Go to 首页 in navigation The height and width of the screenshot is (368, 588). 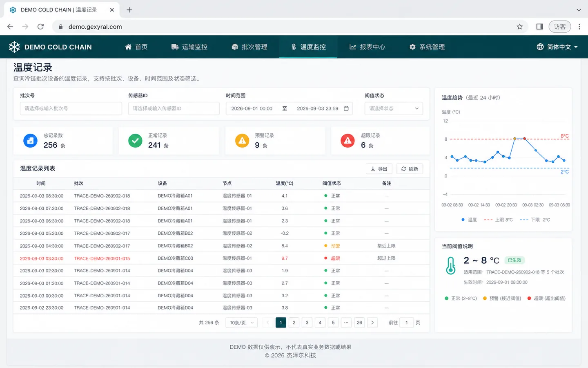(x=136, y=47)
